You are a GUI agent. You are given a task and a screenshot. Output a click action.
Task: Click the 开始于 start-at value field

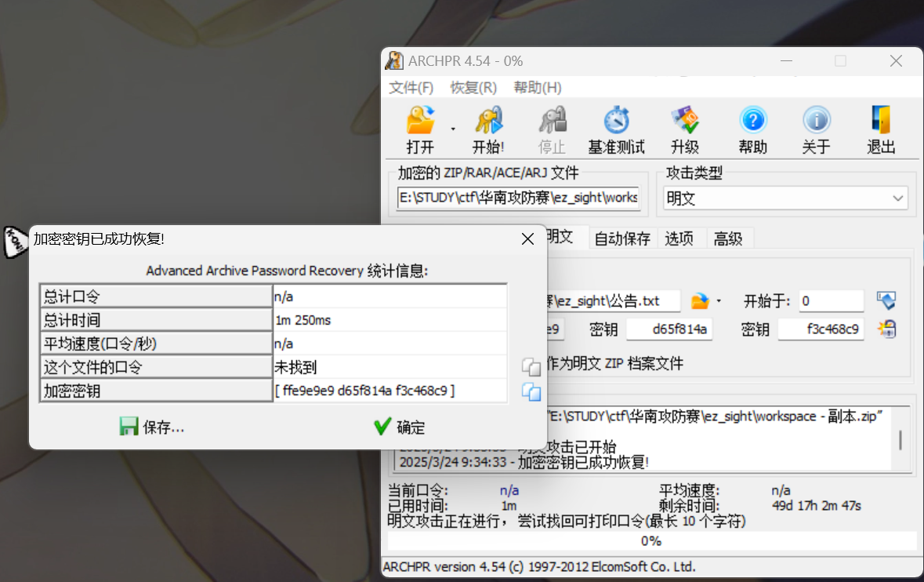(x=832, y=301)
